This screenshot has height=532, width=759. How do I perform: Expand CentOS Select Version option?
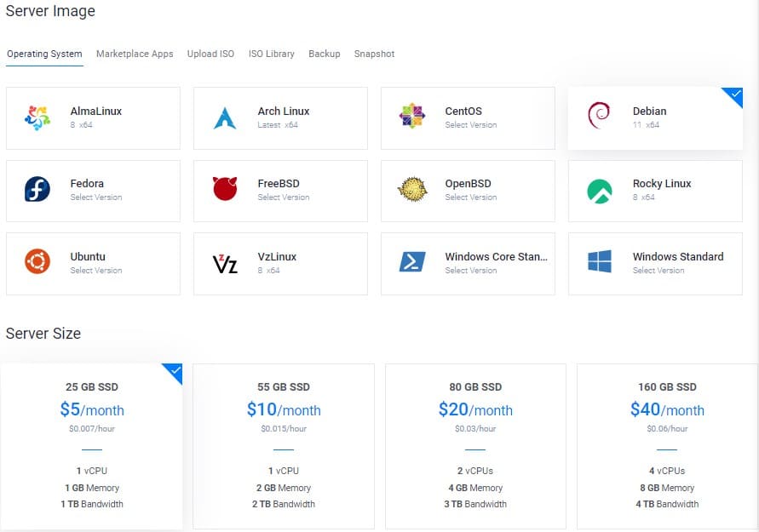coord(471,125)
